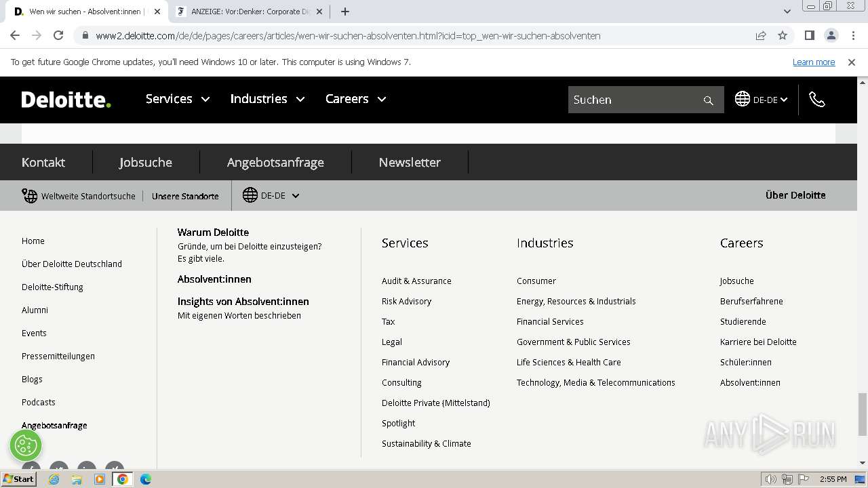Switch to ANZEIGE Vor:Denker browser tab
This screenshot has height=488, width=868.
click(249, 12)
